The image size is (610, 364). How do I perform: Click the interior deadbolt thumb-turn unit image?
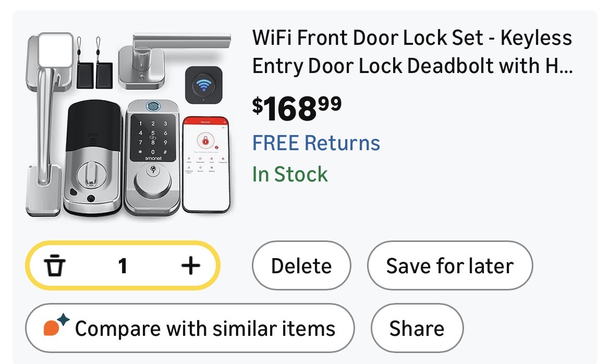(92, 159)
